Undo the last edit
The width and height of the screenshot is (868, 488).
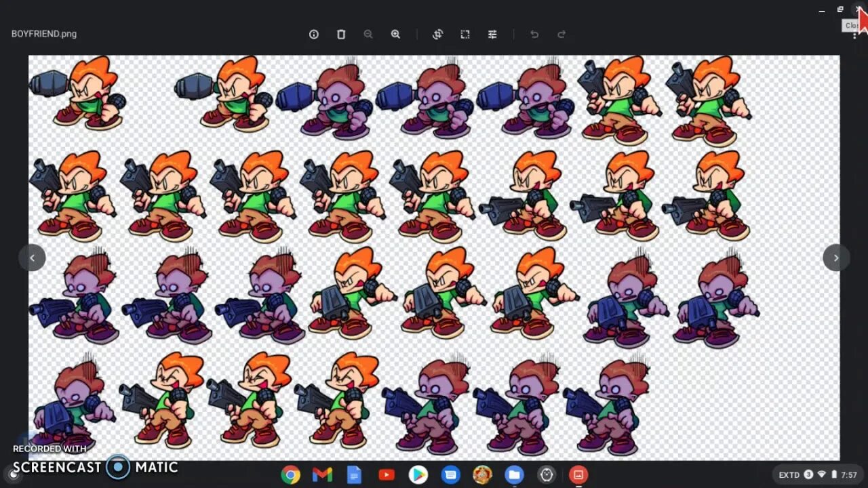tap(534, 34)
